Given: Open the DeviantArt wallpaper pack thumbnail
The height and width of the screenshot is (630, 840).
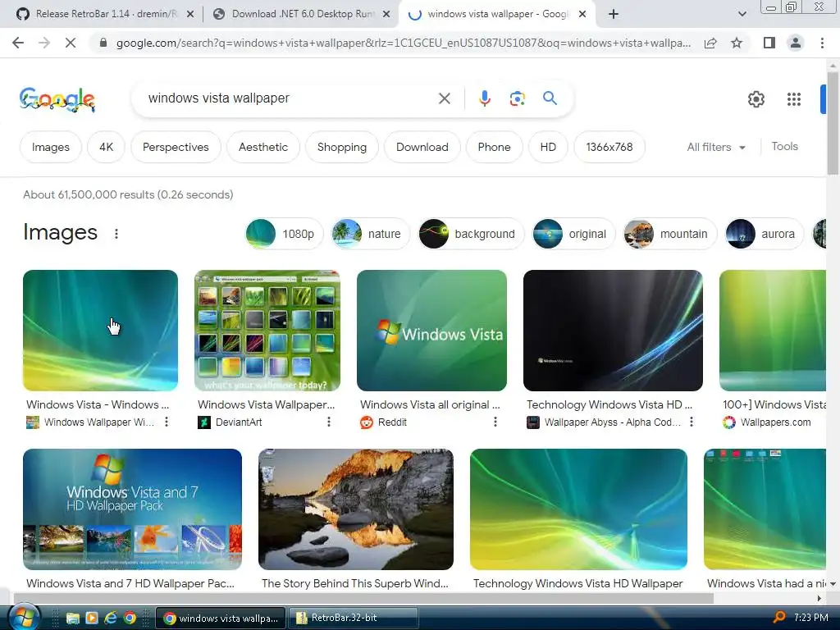Looking at the screenshot, I should pos(267,331).
